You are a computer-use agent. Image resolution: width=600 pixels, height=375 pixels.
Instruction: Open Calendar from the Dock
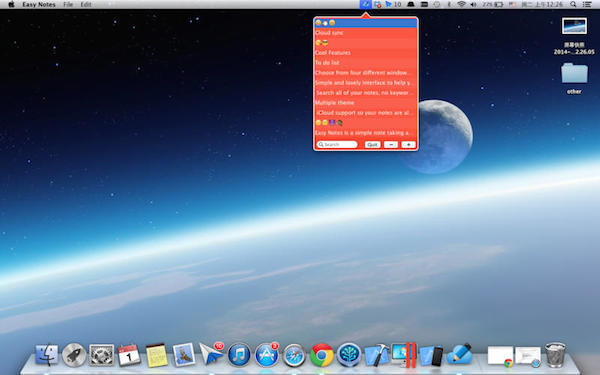coord(129,355)
